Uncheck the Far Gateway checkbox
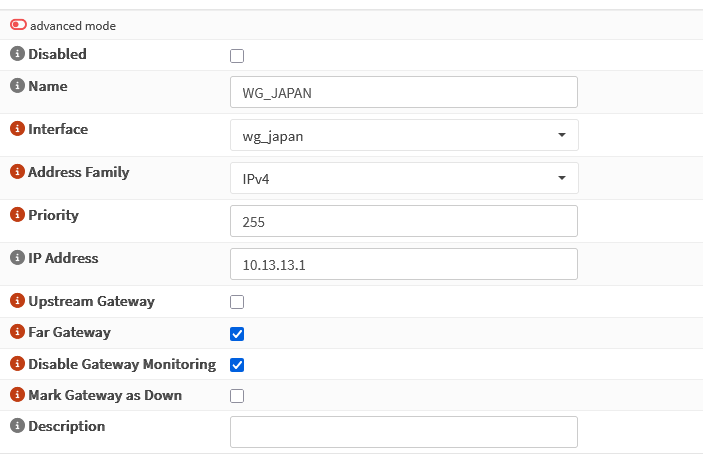The width and height of the screenshot is (703, 473). click(237, 334)
